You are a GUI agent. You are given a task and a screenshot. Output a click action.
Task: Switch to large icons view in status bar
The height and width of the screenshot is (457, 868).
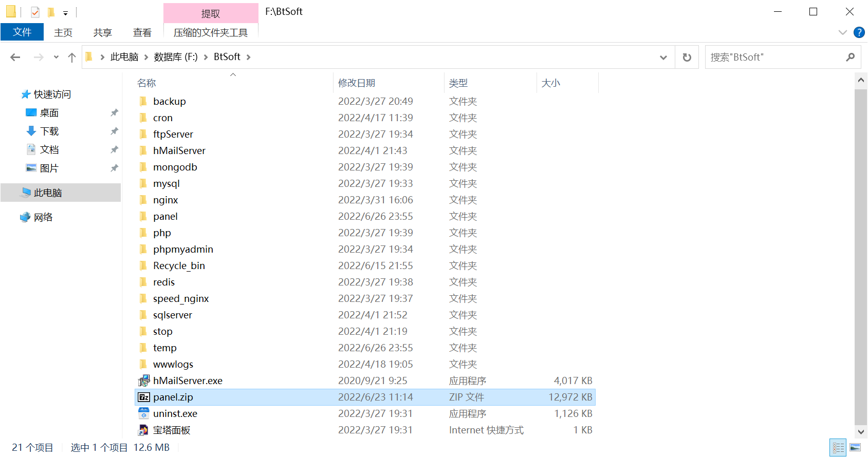click(855, 447)
